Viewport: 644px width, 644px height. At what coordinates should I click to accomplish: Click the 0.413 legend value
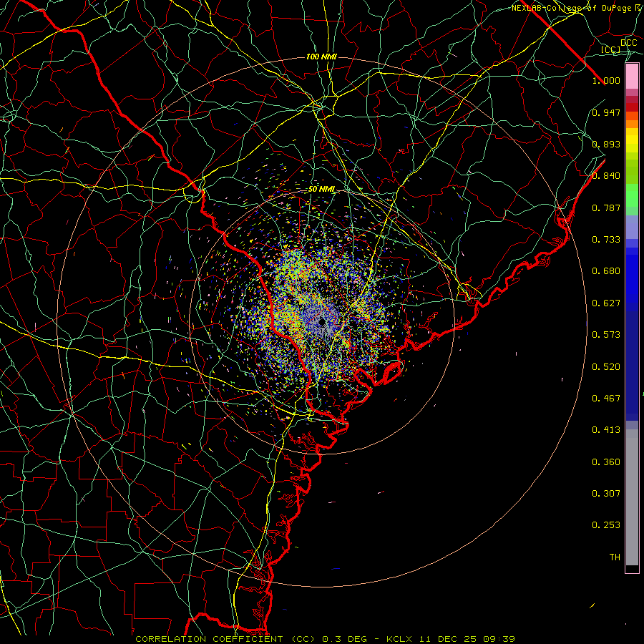606,430
